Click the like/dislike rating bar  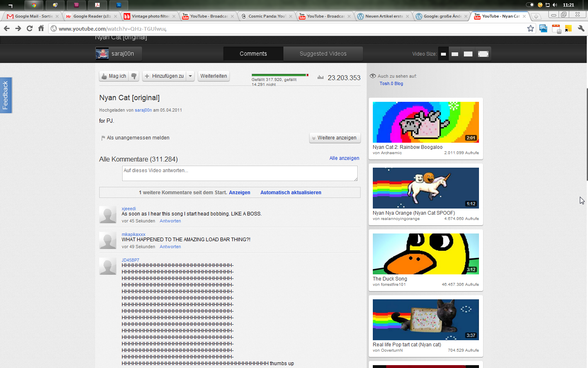click(280, 75)
